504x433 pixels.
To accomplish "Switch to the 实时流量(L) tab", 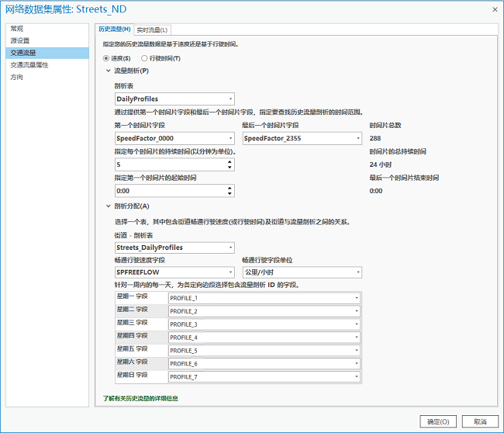I will coord(154,29).
